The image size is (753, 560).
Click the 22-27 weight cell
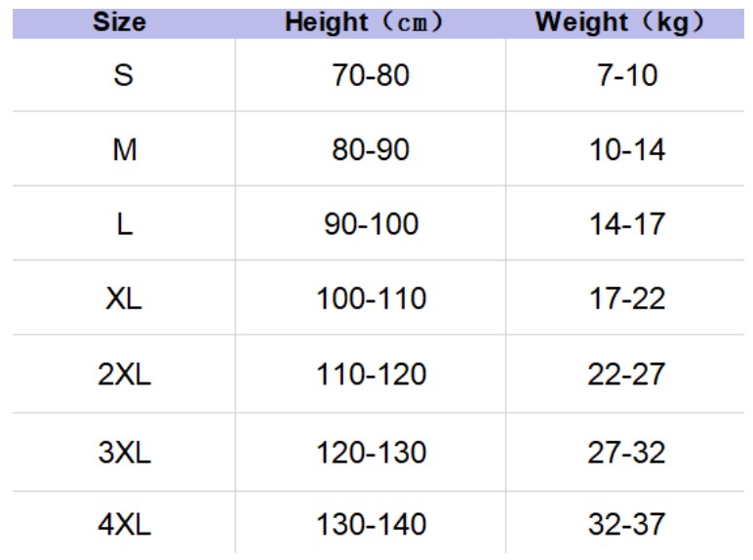click(625, 376)
